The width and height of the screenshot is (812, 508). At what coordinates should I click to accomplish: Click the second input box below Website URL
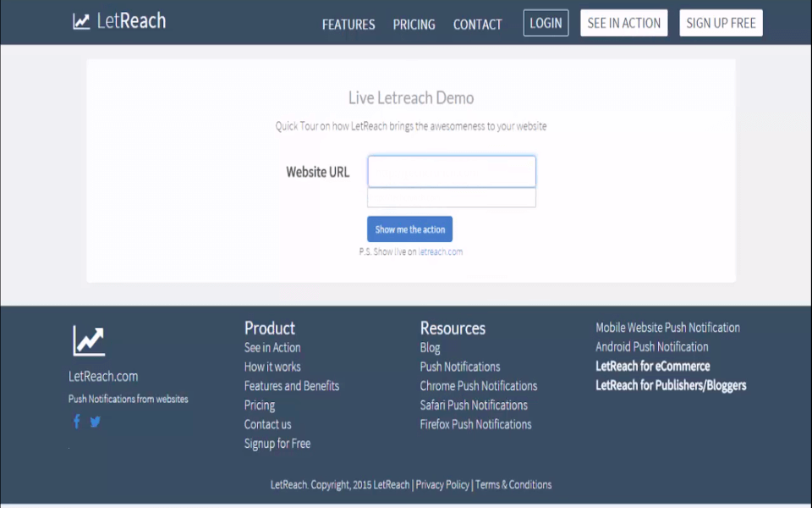(452, 197)
